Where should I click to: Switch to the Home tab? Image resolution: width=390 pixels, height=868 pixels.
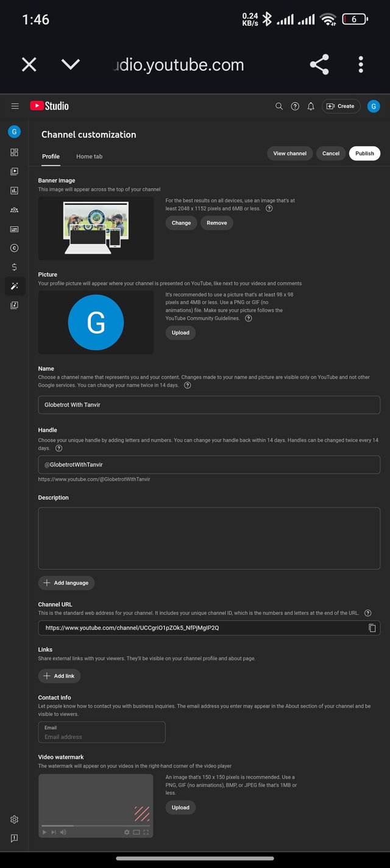click(x=89, y=156)
